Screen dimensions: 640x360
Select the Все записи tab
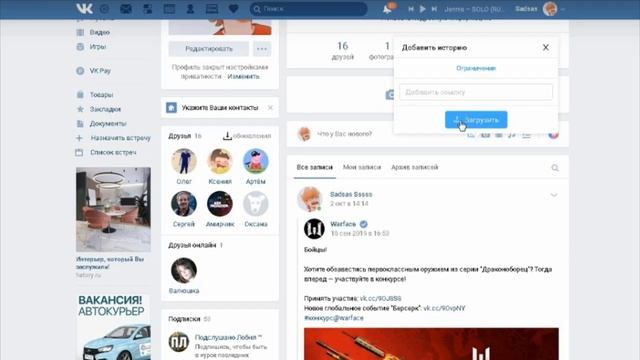(314, 167)
